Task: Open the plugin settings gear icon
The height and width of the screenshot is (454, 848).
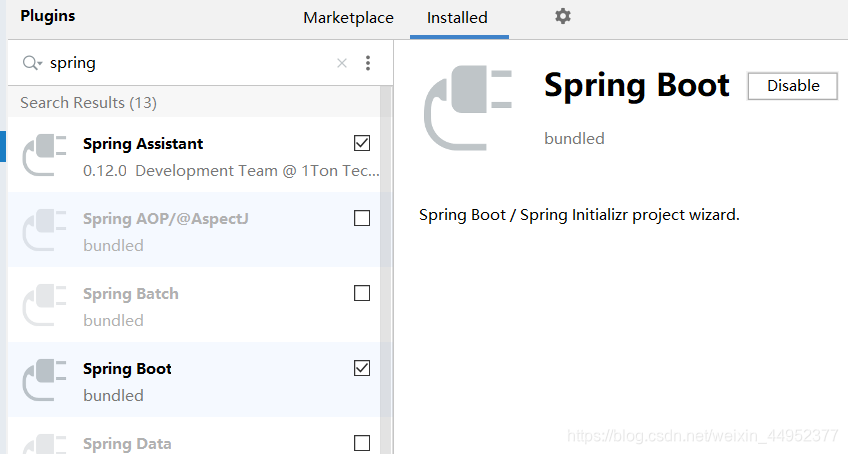Action: coord(562,16)
